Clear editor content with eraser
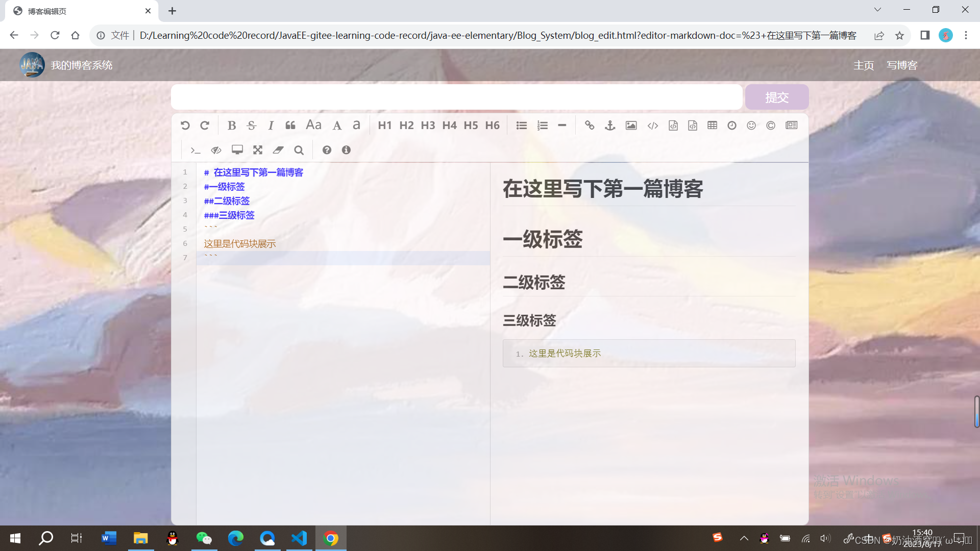Image resolution: width=980 pixels, height=551 pixels. (278, 150)
